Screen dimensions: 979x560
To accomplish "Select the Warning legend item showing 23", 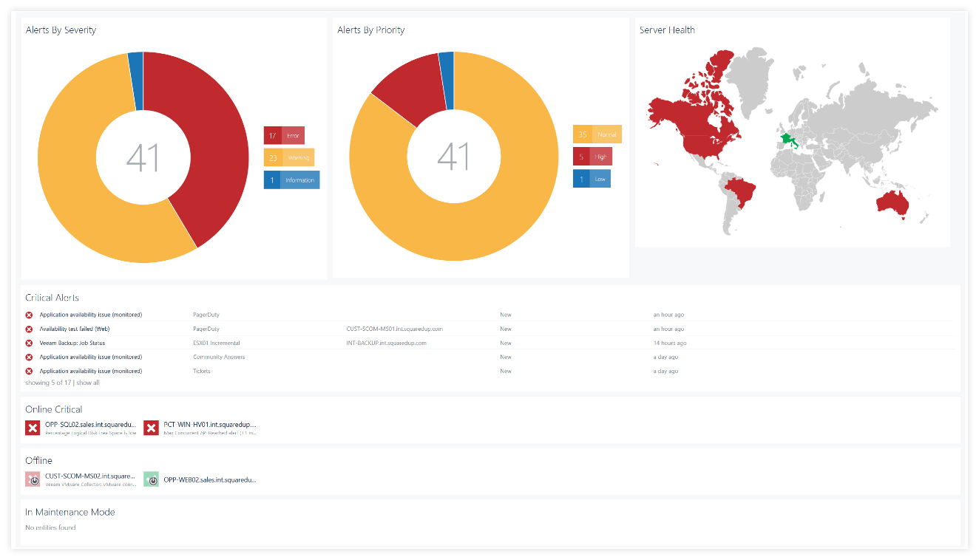I will point(288,157).
